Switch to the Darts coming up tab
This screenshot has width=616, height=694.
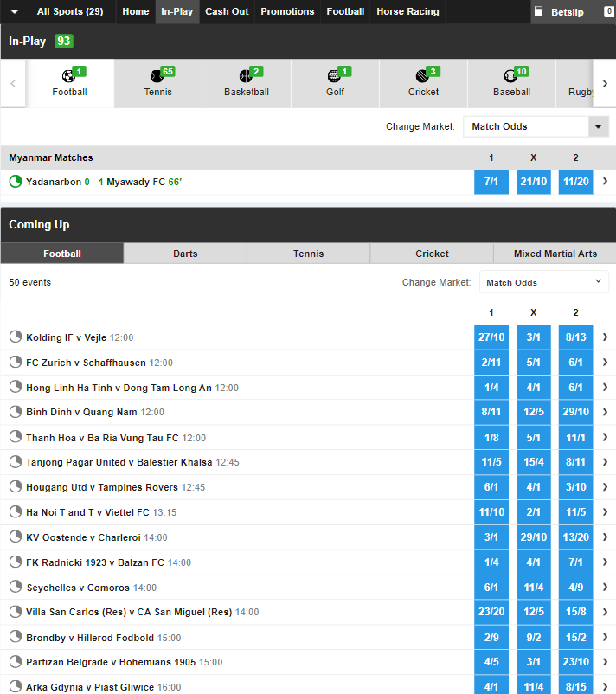point(185,254)
